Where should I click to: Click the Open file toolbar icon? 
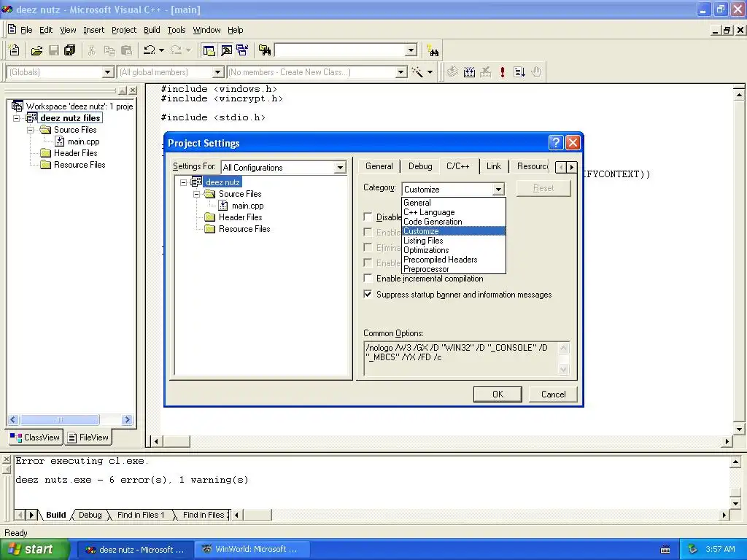pos(36,50)
